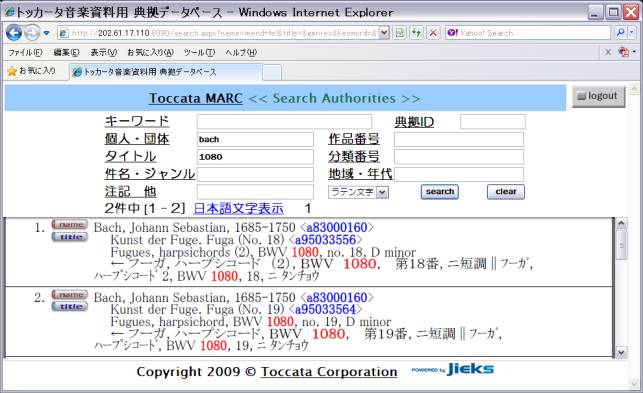Open the 表示(V) menu

103,53
